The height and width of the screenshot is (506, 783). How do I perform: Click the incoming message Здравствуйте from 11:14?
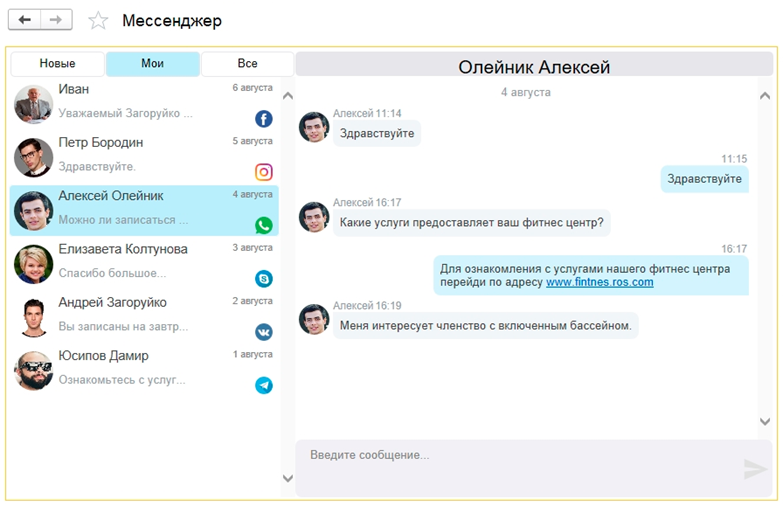[377, 133]
